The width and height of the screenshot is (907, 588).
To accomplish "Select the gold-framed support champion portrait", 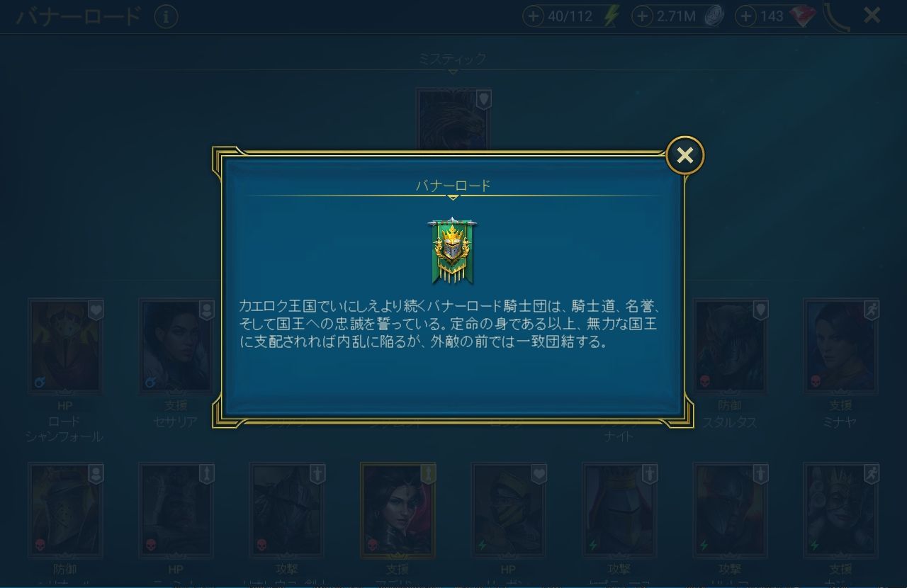I will click(398, 510).
